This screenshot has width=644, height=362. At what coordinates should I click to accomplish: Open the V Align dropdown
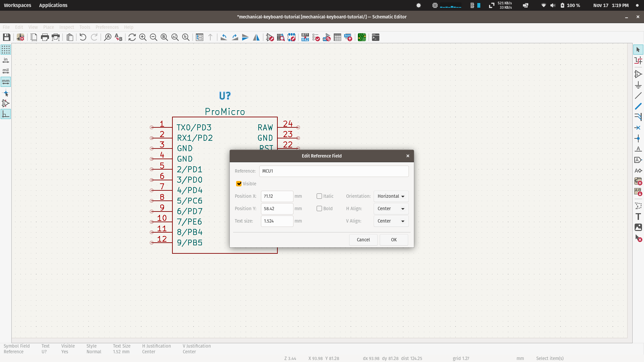pyautogui.click(x=391, y=221)
